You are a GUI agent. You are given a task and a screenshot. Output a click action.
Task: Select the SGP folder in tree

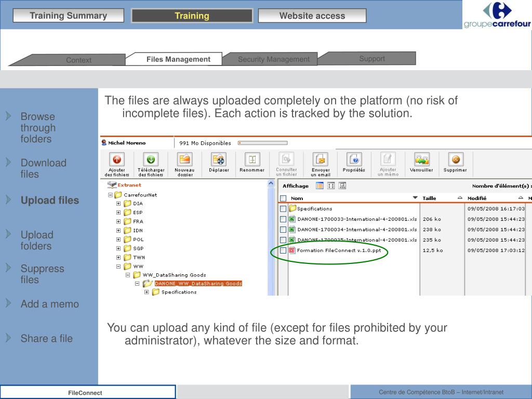pyautogui.click(x=138, y=248)
